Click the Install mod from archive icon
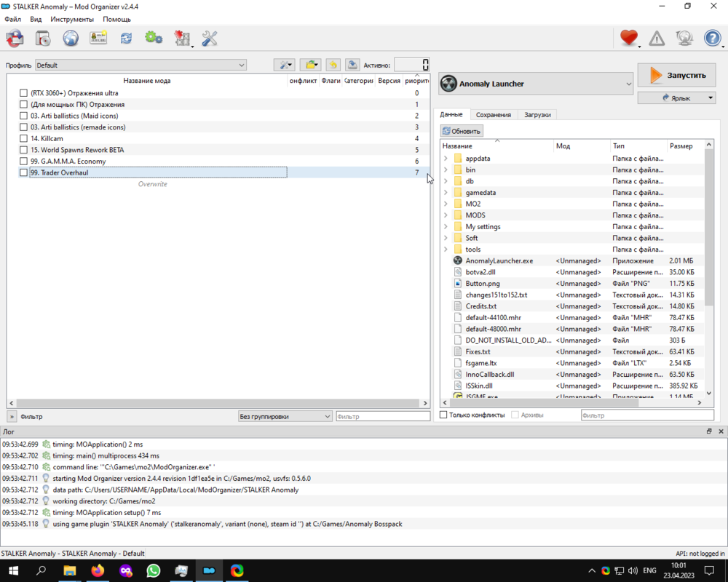Viewport: 728px width, 582px height. (42, 39)
